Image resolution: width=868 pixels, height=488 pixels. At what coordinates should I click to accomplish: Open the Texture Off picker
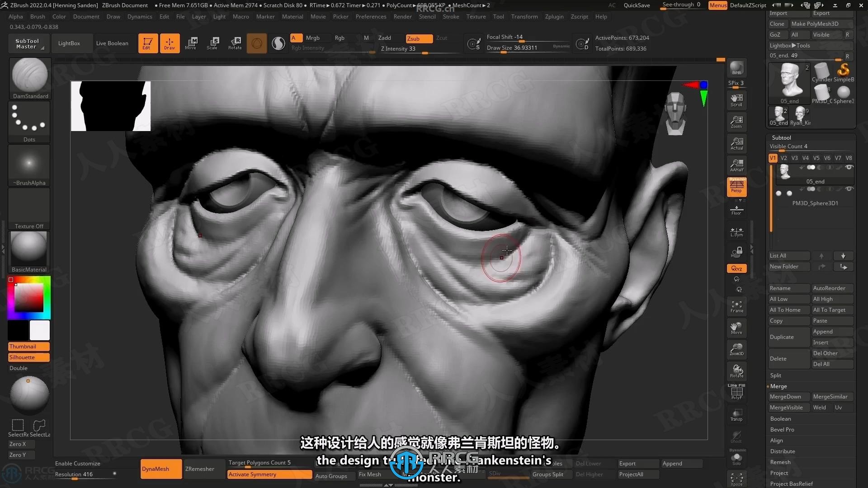pyautogui.click(x=29, y=208)
